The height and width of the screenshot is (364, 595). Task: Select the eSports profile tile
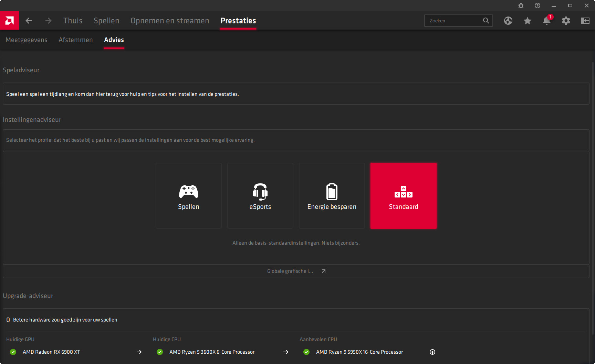(260, 195)
